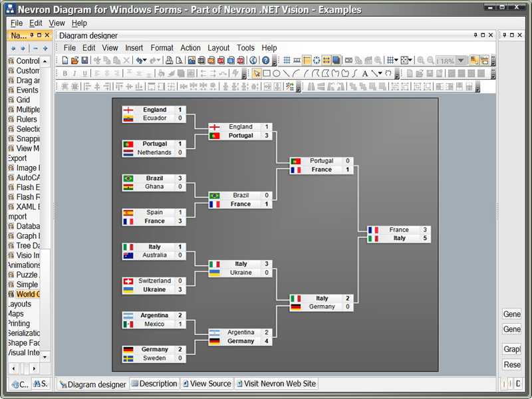Screen dimensions: 532x399
Task: Toggle italic text formatting
Action: pyautogui.click(x=75, y=71)
